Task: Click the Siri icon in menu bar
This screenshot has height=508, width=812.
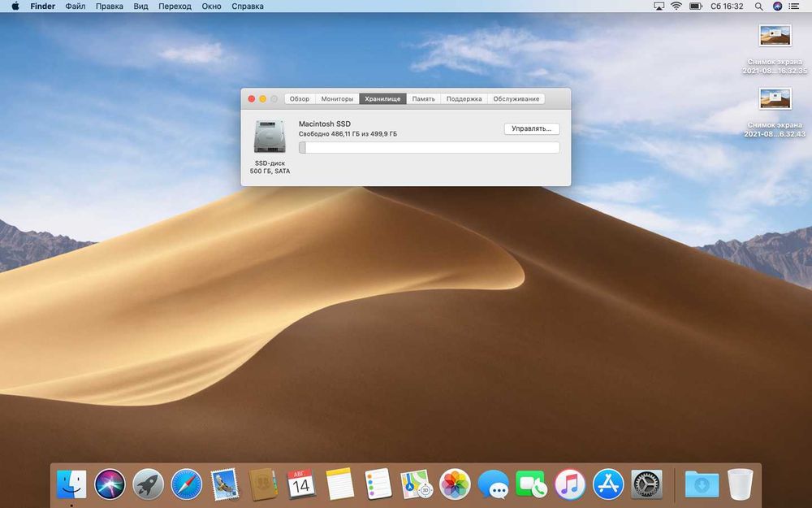Action: pos(777,7)
